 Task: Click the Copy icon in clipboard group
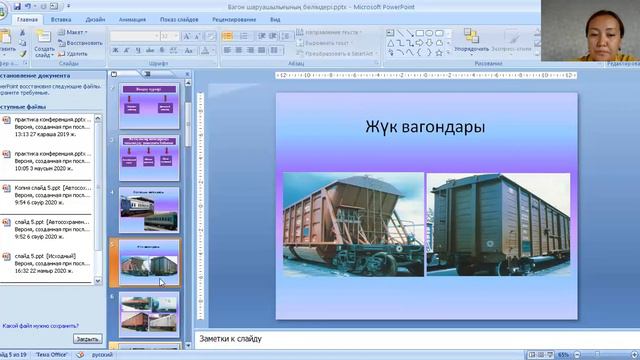point(22,43)
